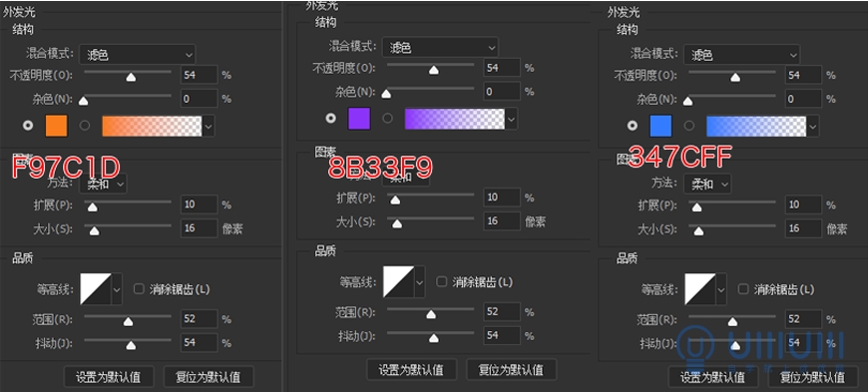Expand 等高线 picker arrow in the blue glow panel

(x=721, y=288)
